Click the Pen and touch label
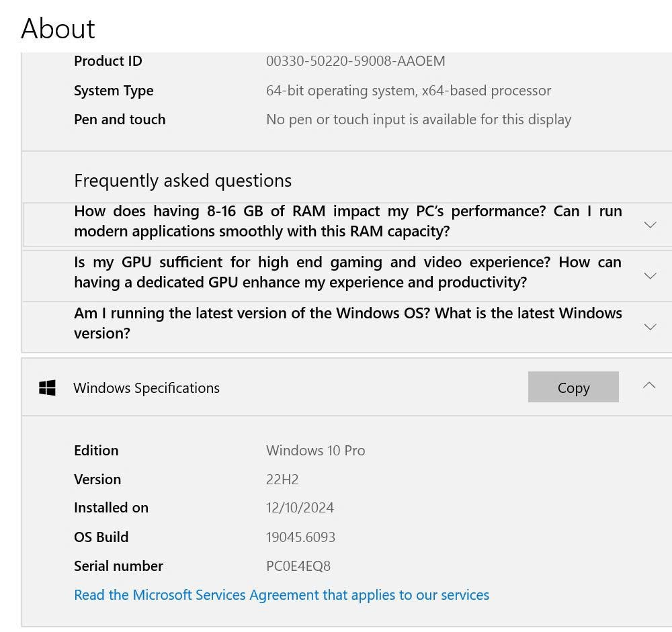672x632 pixels. (120, 120)
